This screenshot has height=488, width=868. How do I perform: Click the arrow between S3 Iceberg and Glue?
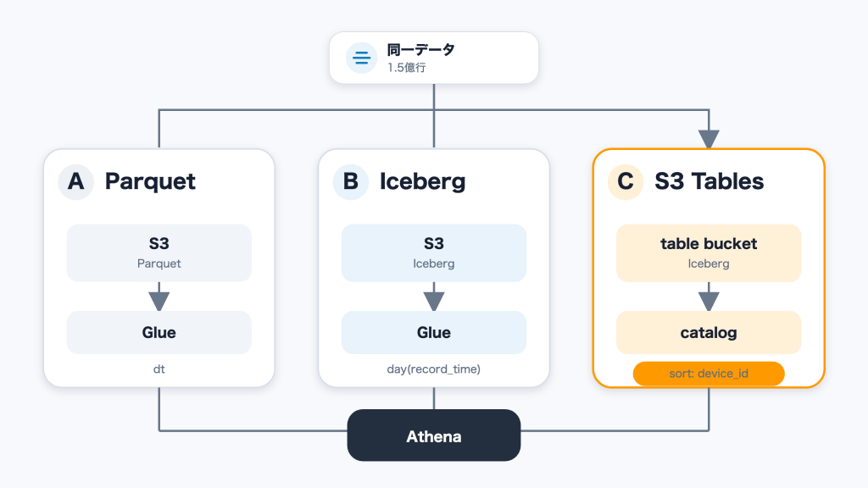[x=434, y=297]
